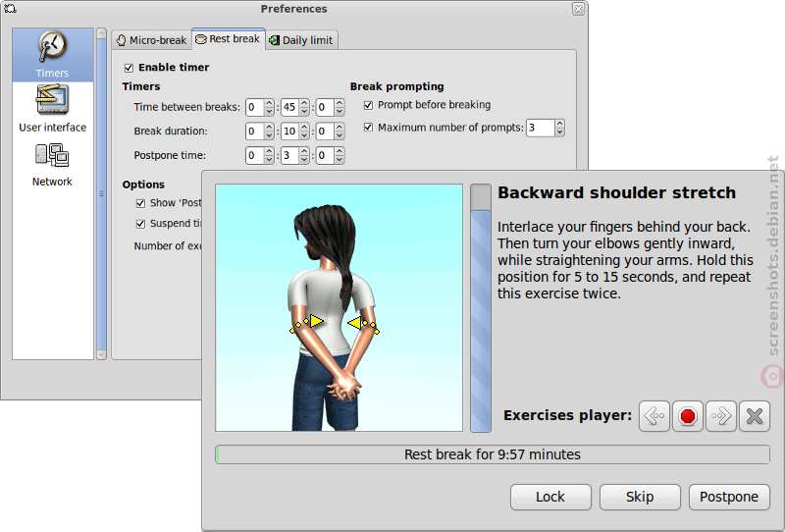Stop the exercises player
The image size is (785, 532).
[x=688, y=416]
